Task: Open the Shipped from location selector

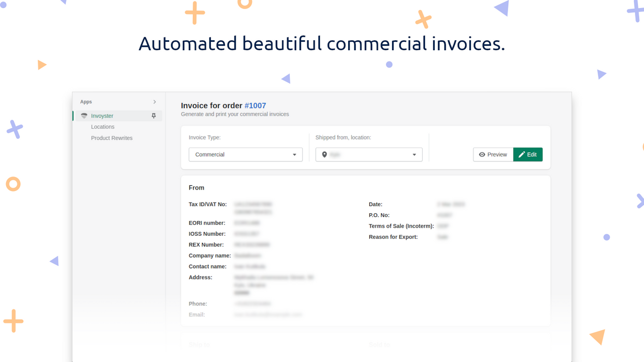Action: [369, 154]
